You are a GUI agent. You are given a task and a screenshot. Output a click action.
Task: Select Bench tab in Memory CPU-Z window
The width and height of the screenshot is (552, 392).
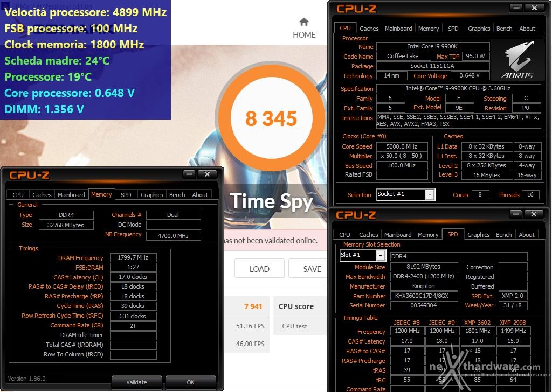click(177, 195)
